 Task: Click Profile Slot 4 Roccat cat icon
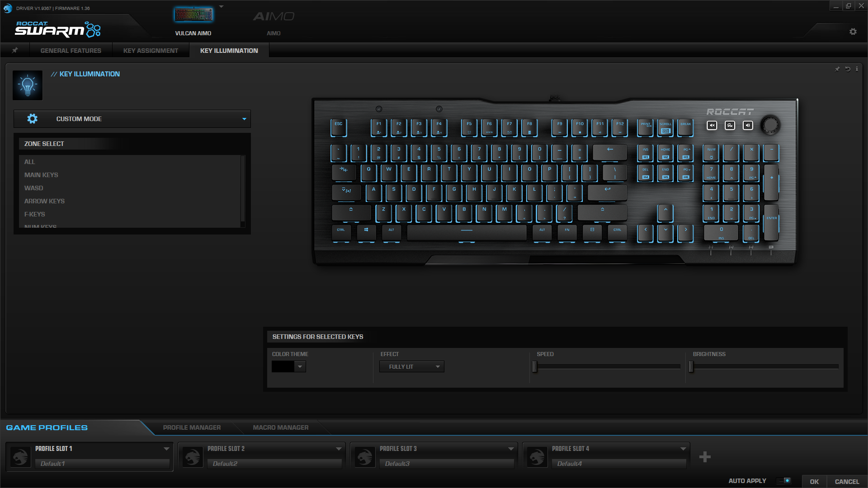537,457
